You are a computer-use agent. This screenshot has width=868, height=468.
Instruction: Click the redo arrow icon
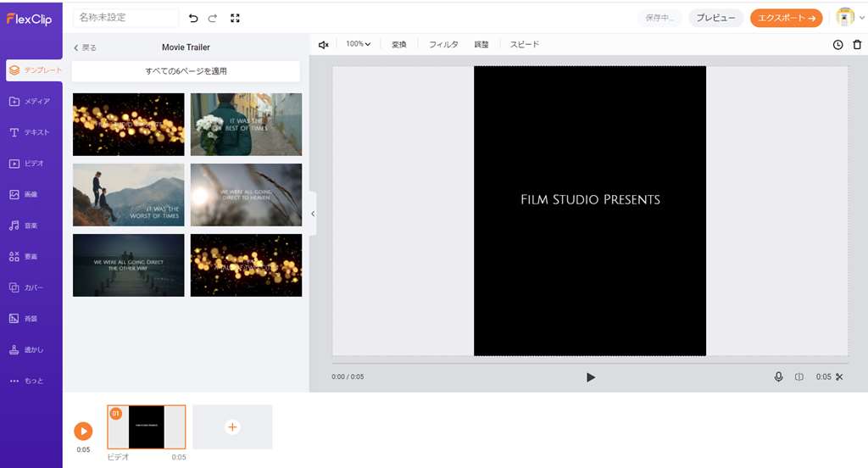[213, 18]
